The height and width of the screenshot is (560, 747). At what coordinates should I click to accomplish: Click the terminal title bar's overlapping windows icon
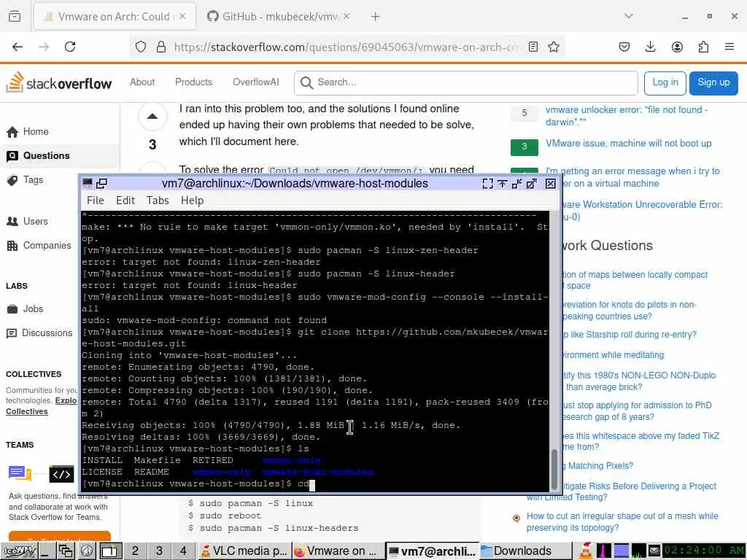point(101,183)
